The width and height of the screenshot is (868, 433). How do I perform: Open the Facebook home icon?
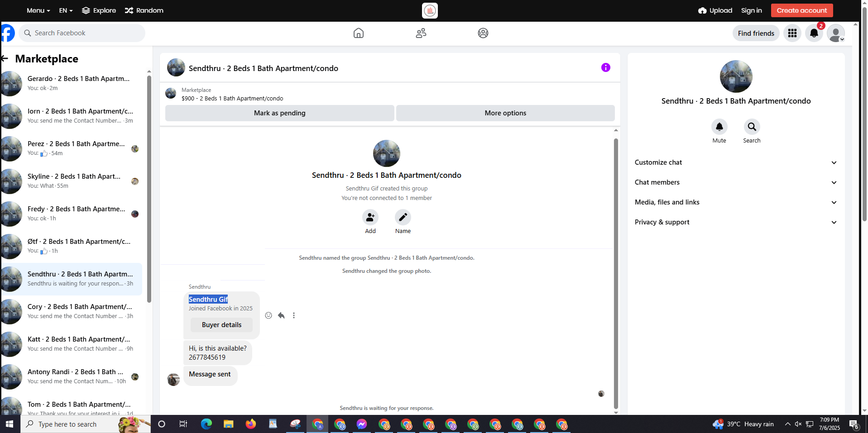[x=358, y=33]
